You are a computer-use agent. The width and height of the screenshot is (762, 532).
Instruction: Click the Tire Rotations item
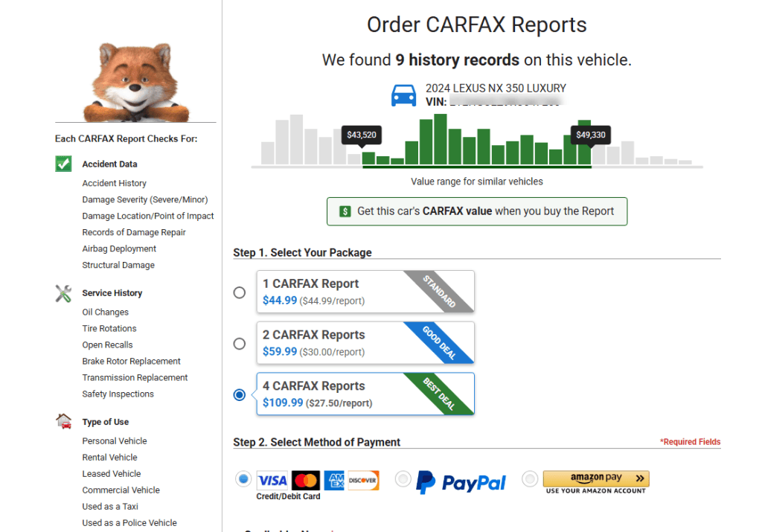(109, 328)
